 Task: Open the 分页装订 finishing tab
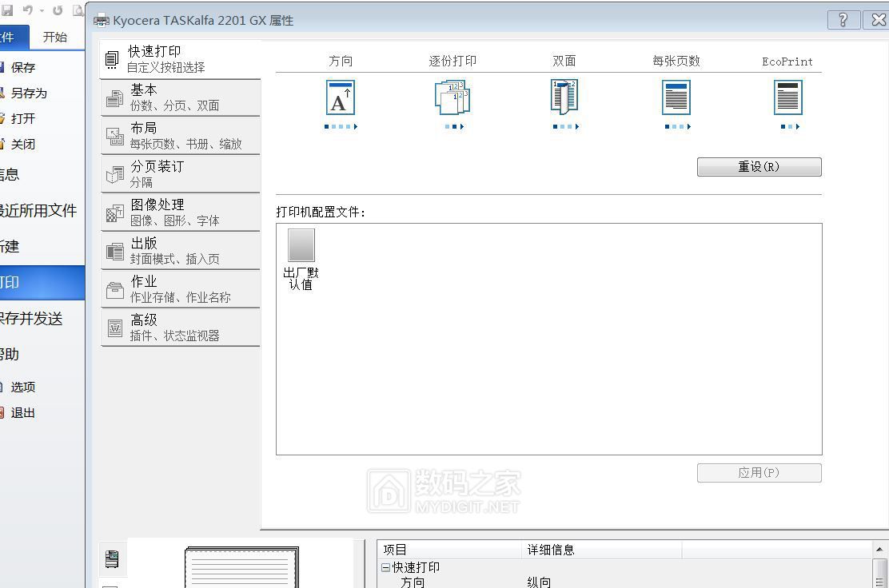pos(181,174)
